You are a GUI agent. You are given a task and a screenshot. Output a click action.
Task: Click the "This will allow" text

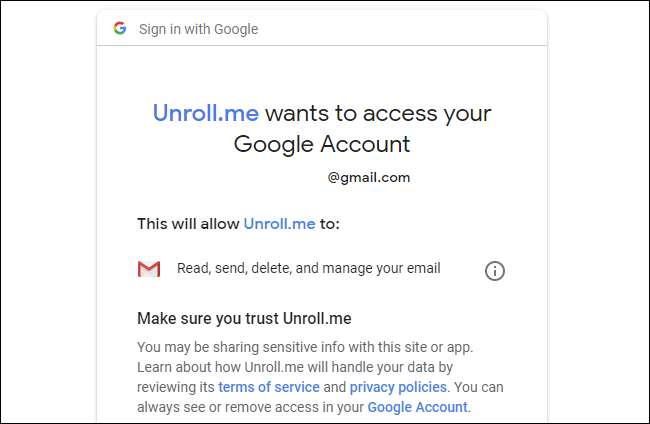[188, 224]
